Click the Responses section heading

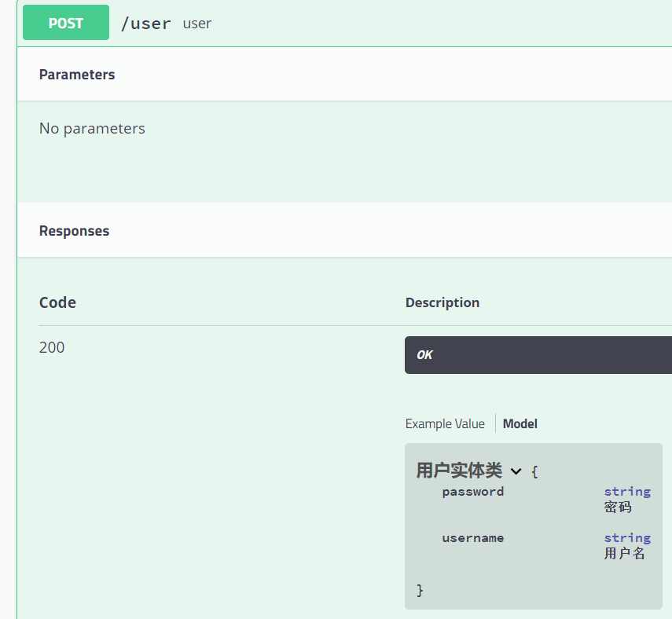(74, 231)
